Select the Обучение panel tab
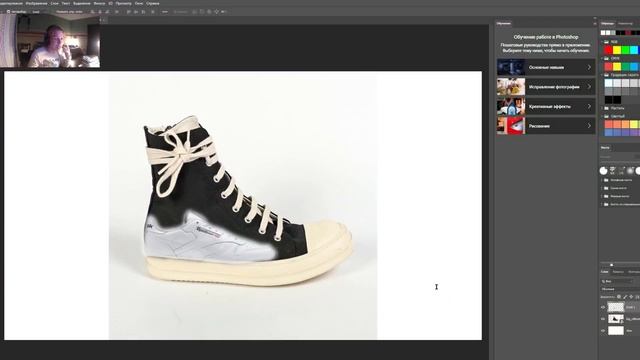 pyautogui.click(x=503, y=23)
